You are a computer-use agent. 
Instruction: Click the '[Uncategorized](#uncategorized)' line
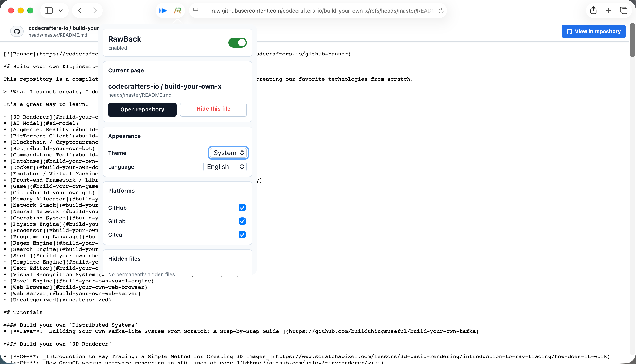(x=57, y=300)
